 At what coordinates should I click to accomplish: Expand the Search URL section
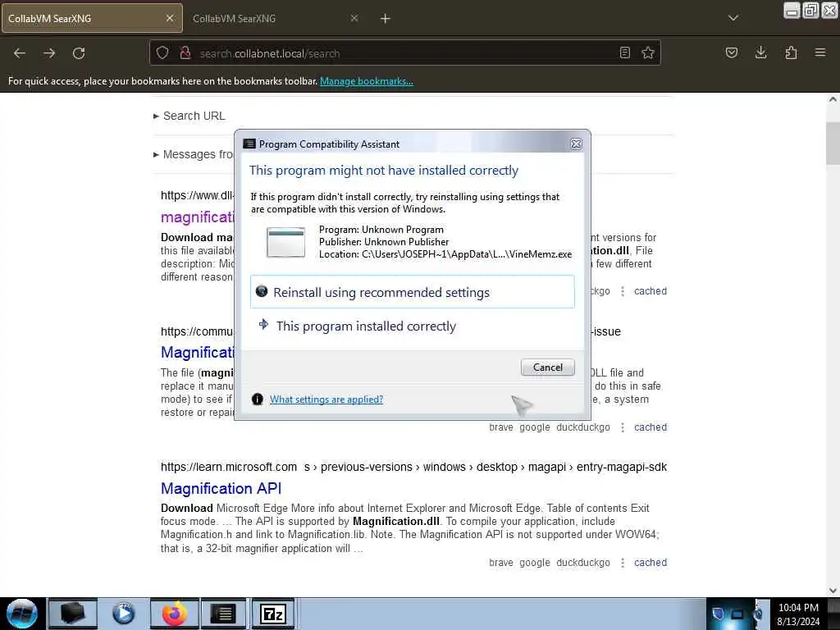(189, 116)
